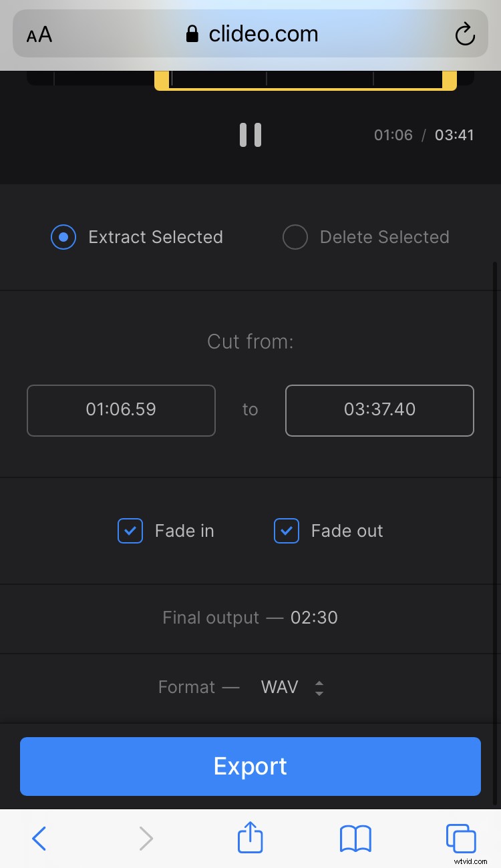Edit the cut end time 03:37.40

pyautogui.click(x=379, y=410)
